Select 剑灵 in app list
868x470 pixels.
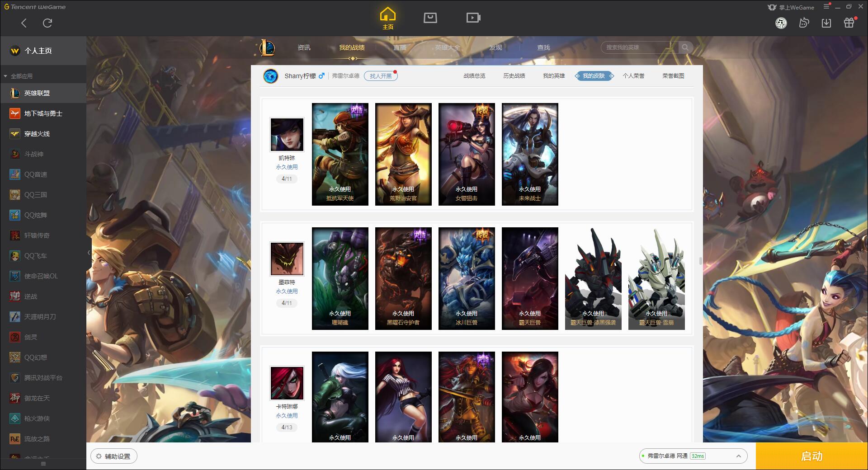tap(43, 337)
